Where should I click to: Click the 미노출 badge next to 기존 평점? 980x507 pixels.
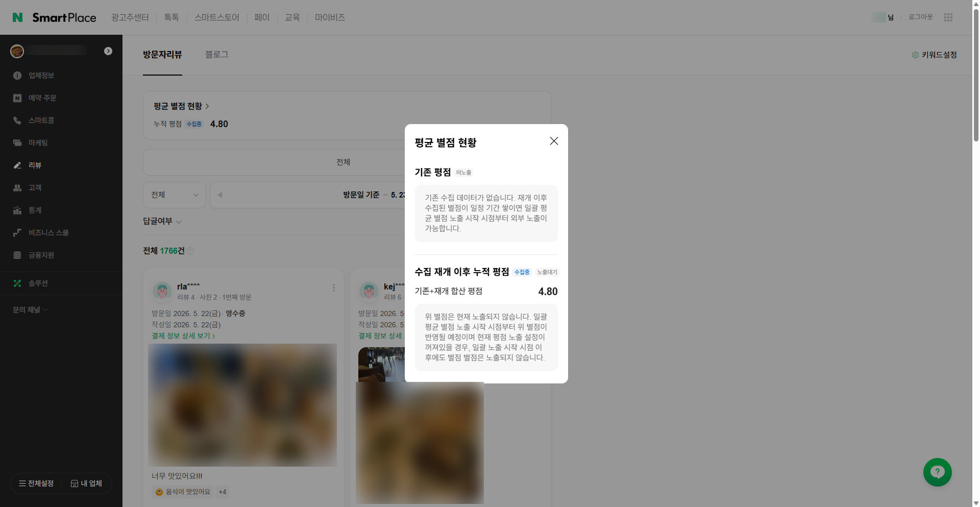coord(464,173)
